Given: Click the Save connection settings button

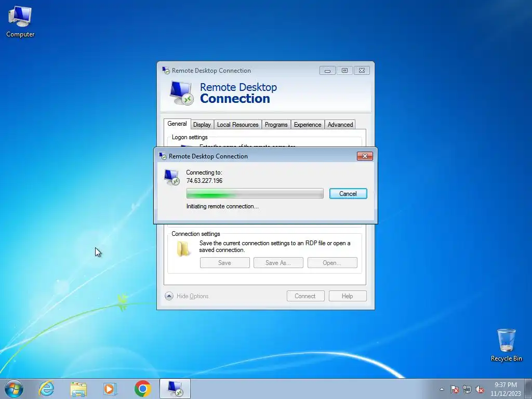Looking at the screenshot, I should [224, 262].
